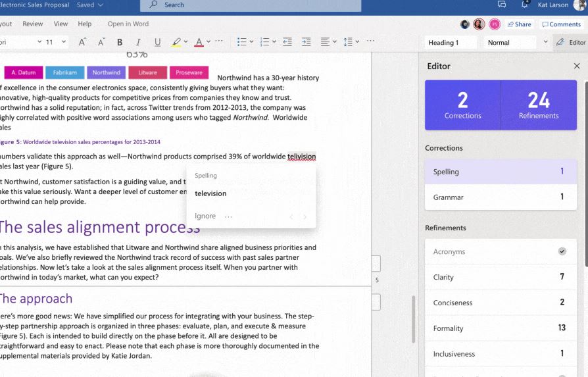Open the Saved status dropdown
Screen dimensions: 588x377
(x=90, y=5)
